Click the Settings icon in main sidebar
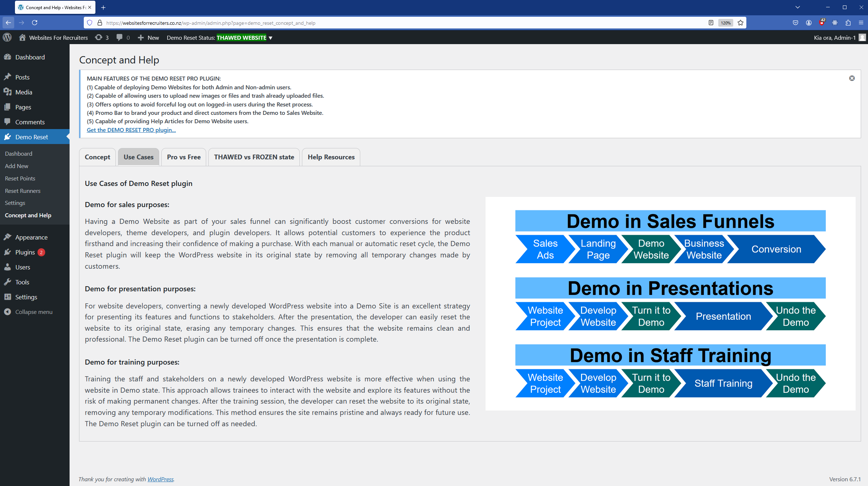This screenshot has width=868, height=486. click(x=8, y=297)
